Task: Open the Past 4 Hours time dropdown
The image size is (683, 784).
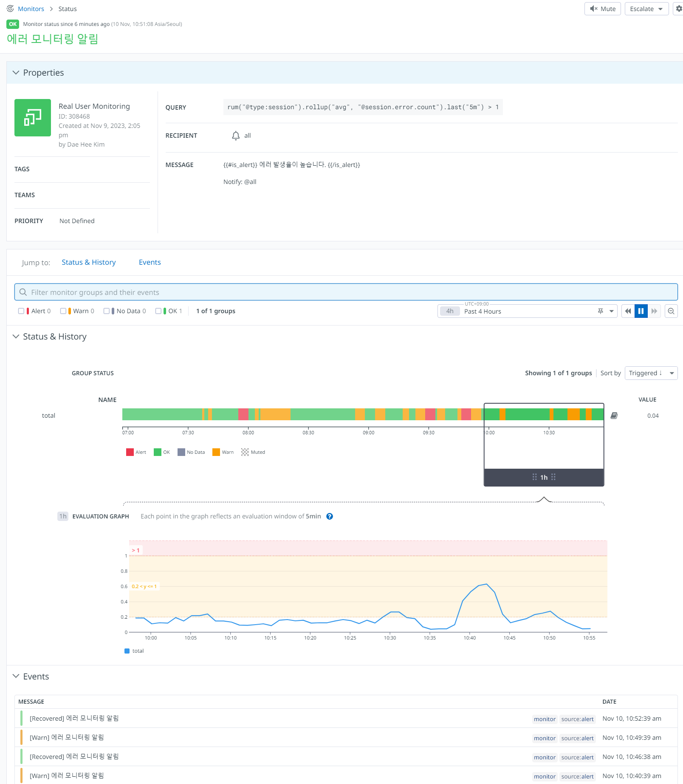Action: click(527, 311)
